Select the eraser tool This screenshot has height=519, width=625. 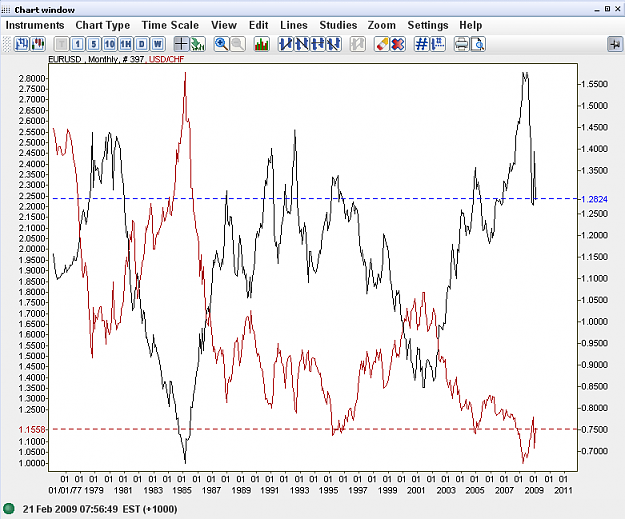(x=381, y=44)
